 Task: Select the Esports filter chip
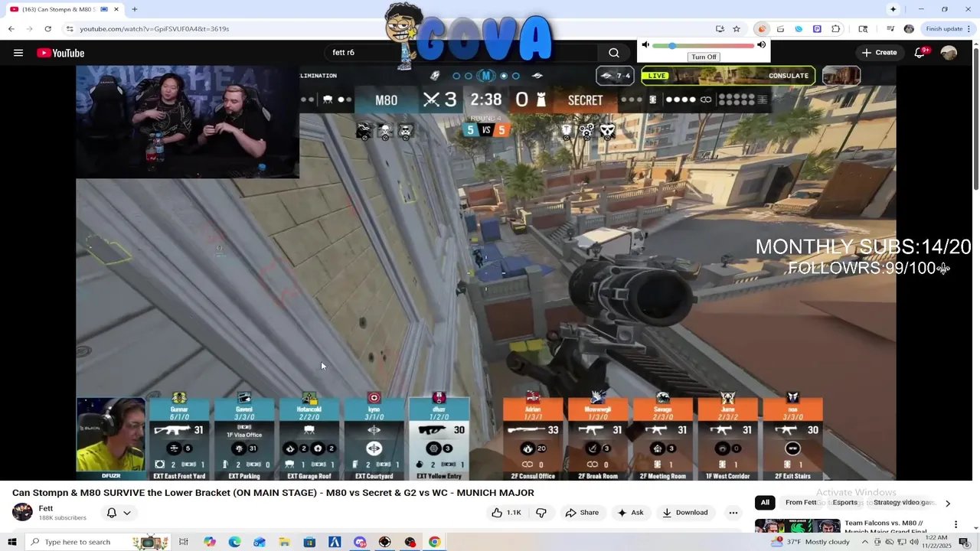tap(845, 503)
